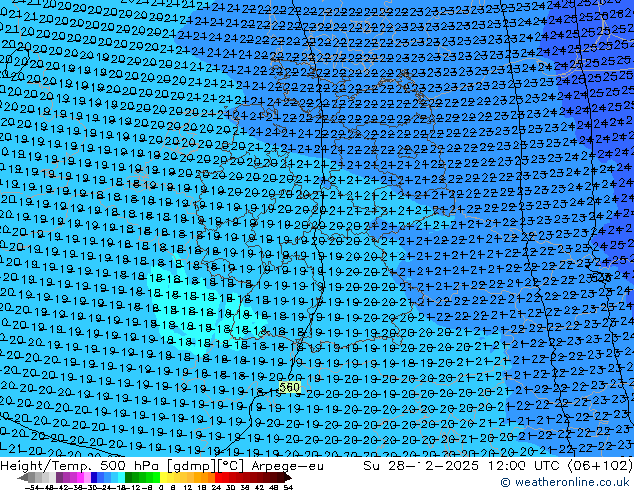The height and width of the screenshot is (490, 634).
Task: Click the (06+102) forecast hour text
Action: [600, 466]
